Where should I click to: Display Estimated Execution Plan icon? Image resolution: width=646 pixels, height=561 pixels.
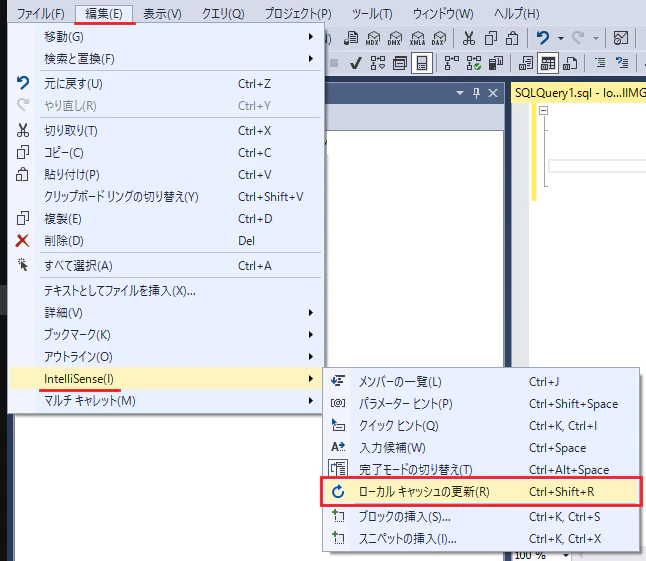tap(378, 63)
